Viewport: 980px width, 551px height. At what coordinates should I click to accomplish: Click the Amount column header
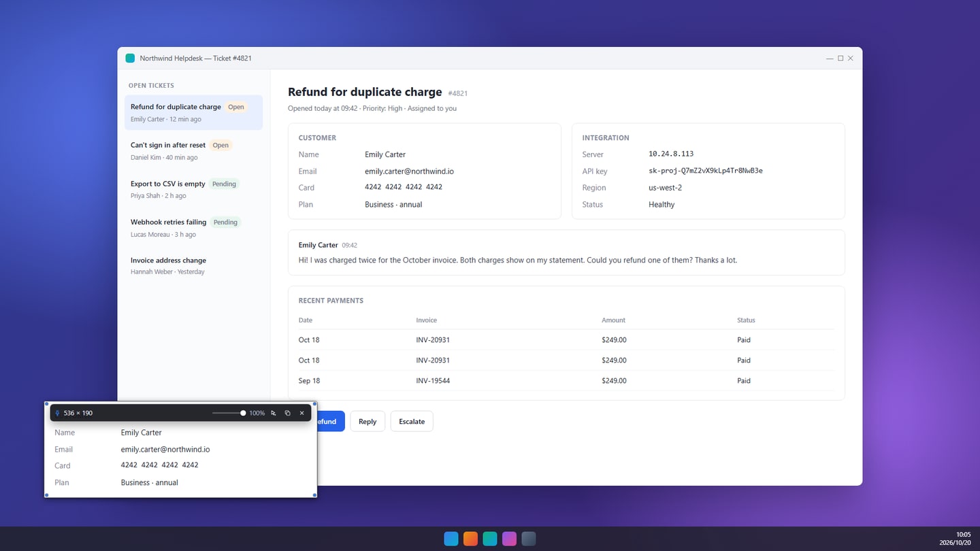coord(613,320)
